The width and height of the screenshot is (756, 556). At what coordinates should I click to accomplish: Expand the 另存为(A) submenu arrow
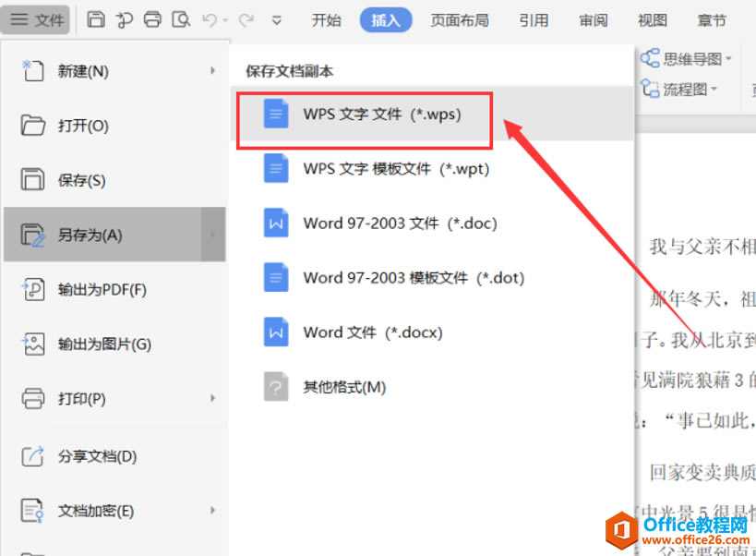point(212,235)
